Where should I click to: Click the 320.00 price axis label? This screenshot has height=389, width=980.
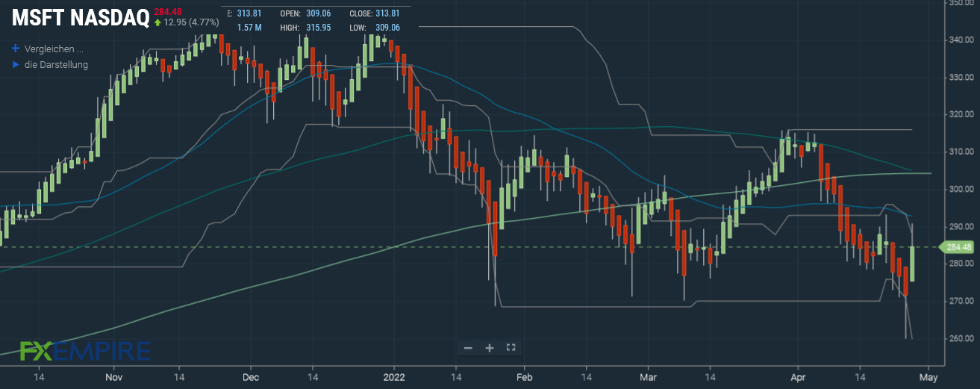point(960,114)
